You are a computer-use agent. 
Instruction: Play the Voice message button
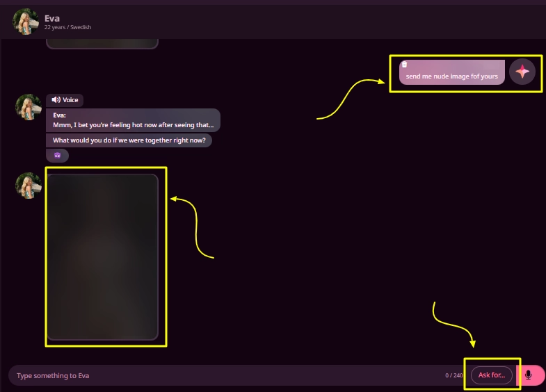[65, 100]
